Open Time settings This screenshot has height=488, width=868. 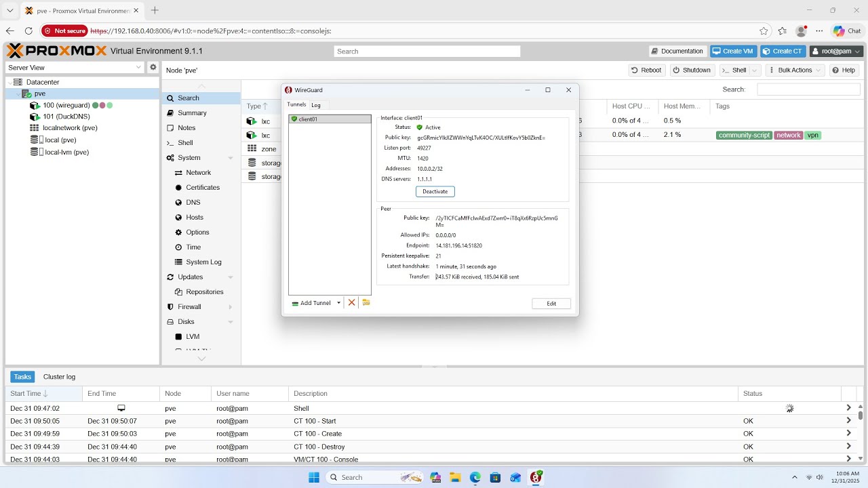point(193,247)
